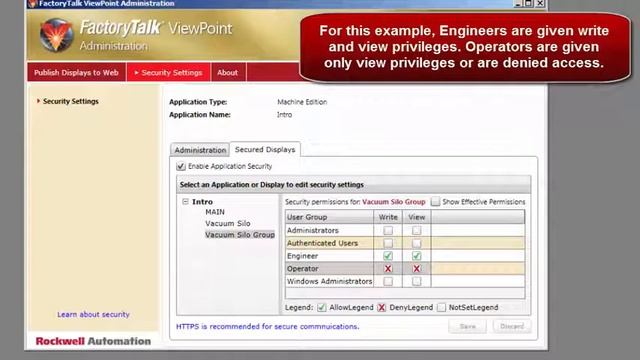Select the Administrators row label

tap(313, 231)
